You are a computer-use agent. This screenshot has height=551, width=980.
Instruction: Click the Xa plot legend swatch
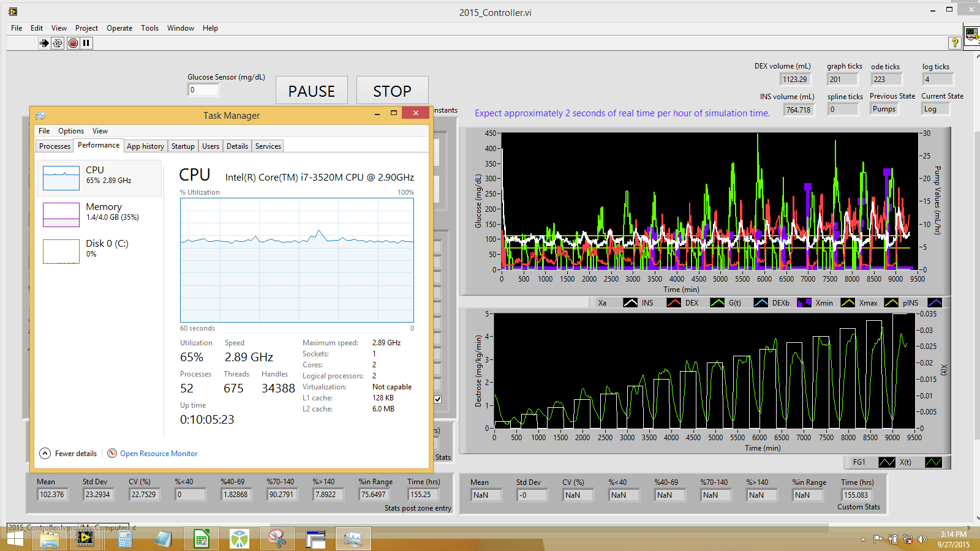(630, 302)
